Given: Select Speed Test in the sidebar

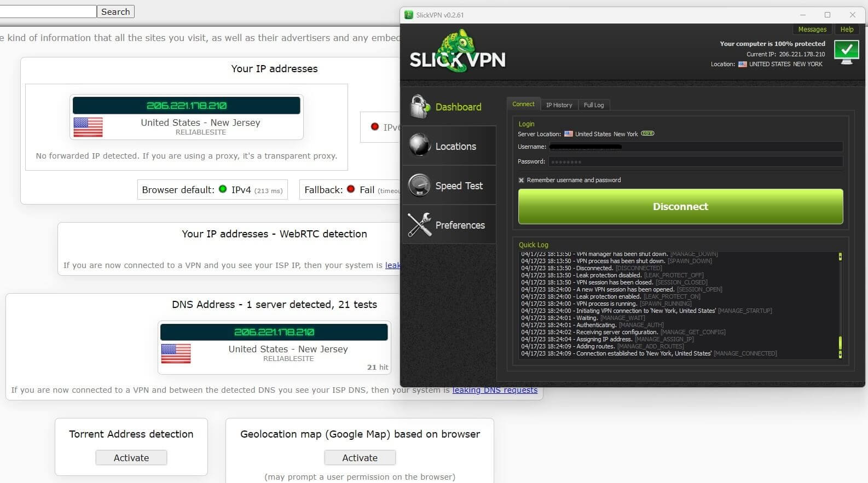Looking at the screenshot, I should click(x=449, y=185).
